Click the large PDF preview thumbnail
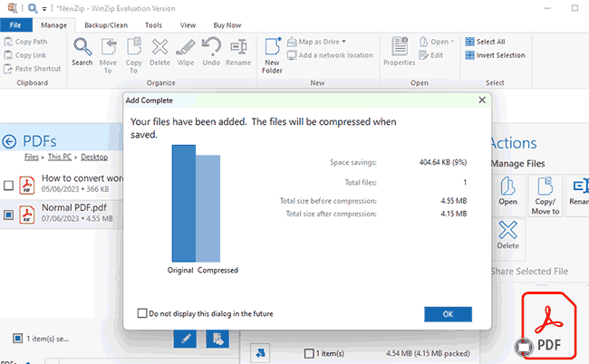This screenshot has width=589, height=364. (x=549, y=325)
